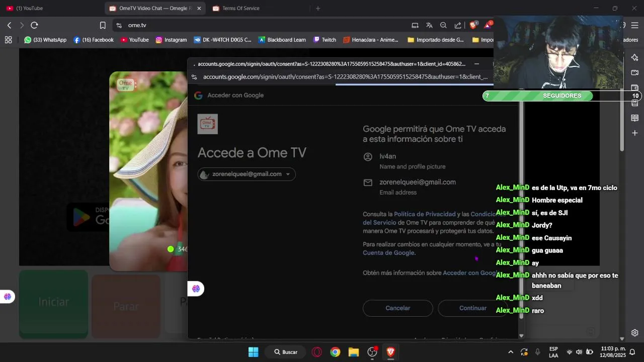Open the Política de Privacidad link

425,214
